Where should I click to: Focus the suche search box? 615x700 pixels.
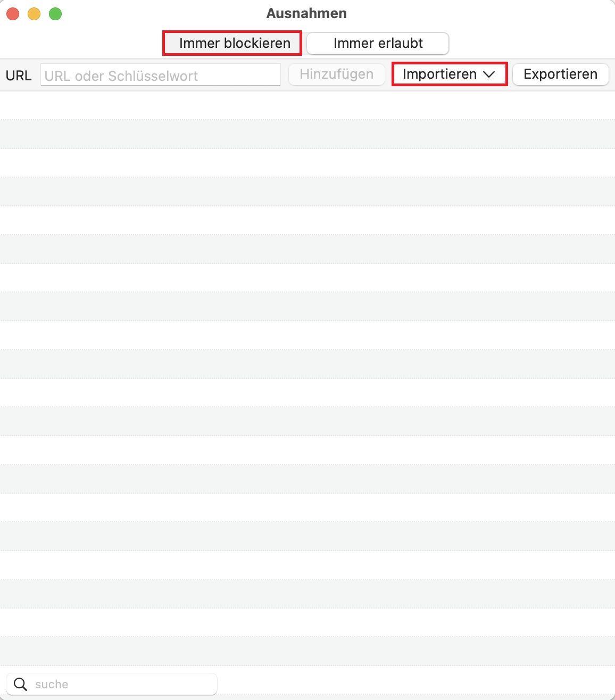click(122, 684)
